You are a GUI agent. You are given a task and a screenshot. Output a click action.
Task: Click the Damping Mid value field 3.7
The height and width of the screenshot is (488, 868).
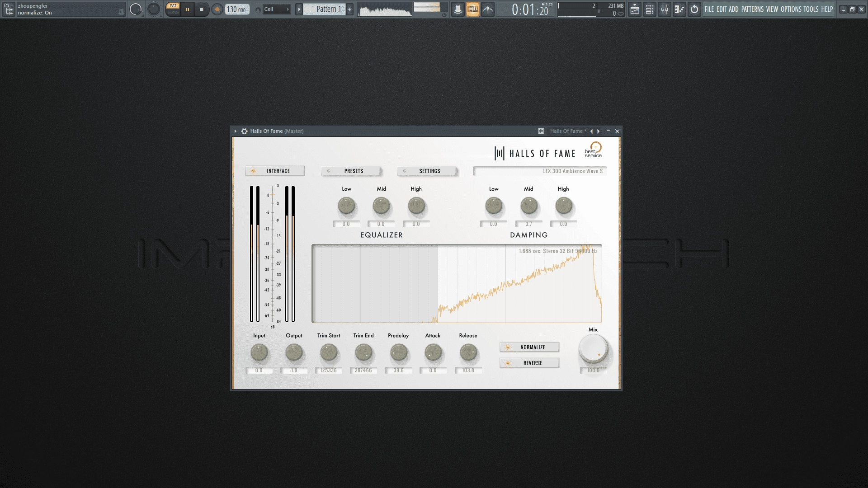point(529,224)
